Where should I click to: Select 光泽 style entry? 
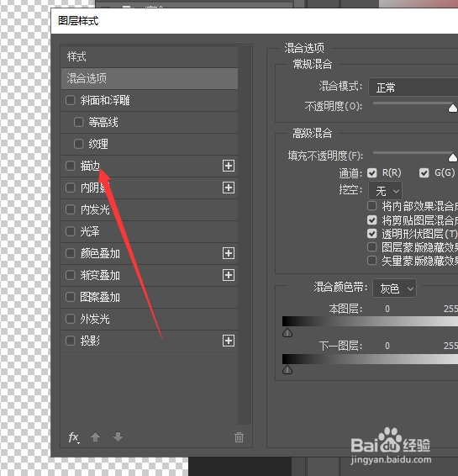(x=90, y=231)
